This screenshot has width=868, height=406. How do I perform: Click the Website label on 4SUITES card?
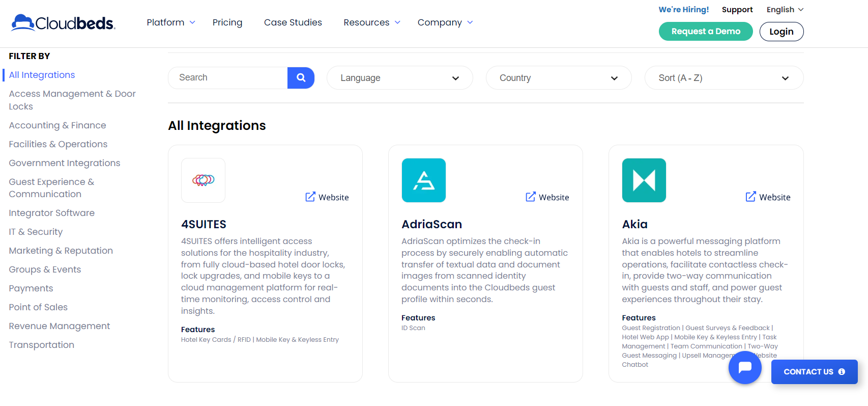334,197
